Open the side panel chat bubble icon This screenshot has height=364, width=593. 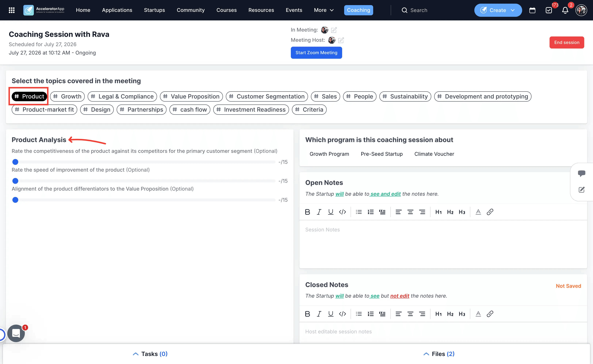581,173
